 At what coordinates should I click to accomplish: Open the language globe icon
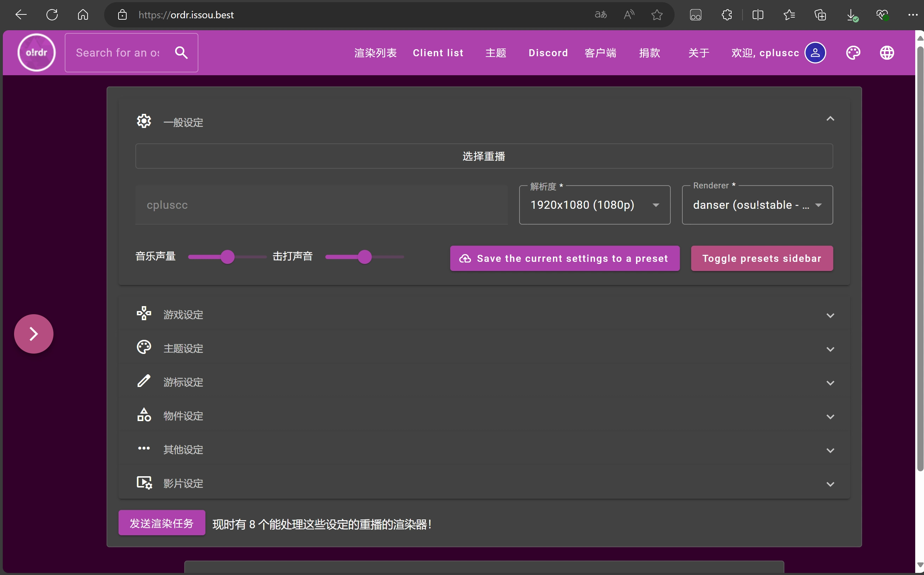887,52
